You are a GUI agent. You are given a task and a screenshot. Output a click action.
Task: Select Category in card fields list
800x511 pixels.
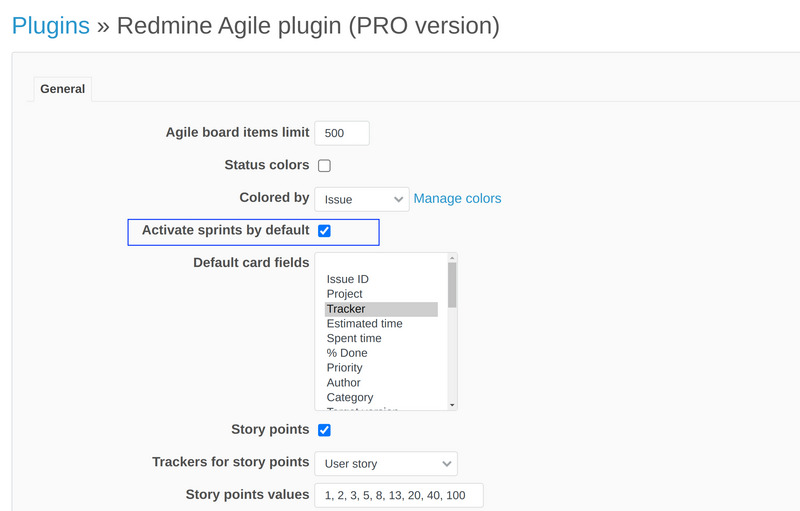pyautogui.click(x=350, y=397)
